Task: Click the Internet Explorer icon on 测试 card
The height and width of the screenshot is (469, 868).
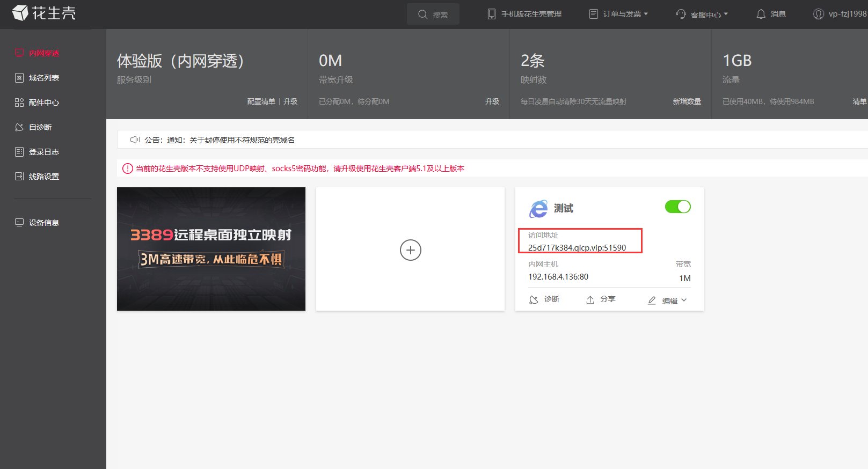Action: (x=538, y=209)
